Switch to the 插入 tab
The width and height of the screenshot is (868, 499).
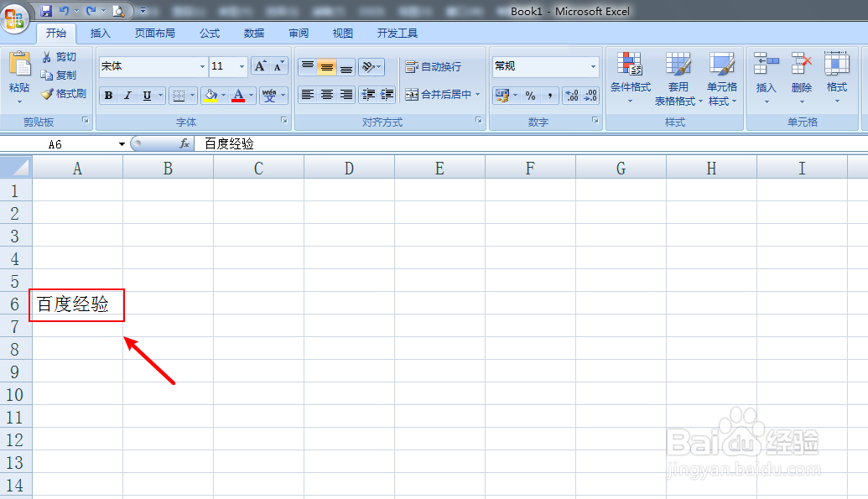100,34
